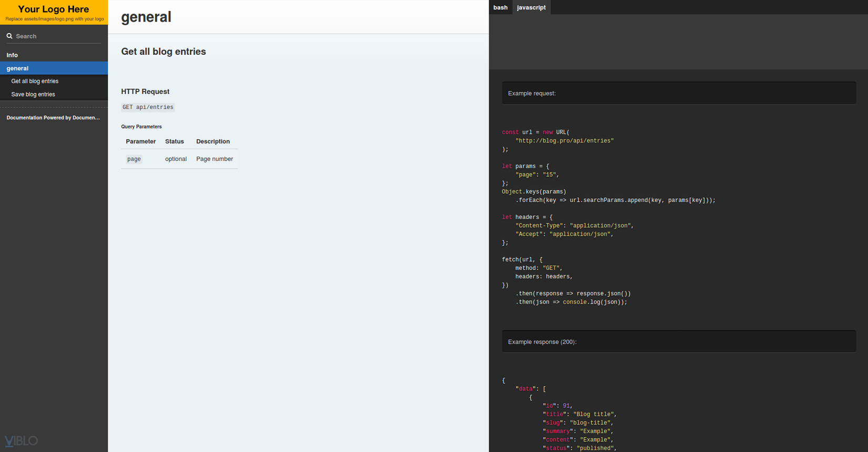
Task: Select the general sidebar section
Action: point(17,68)
